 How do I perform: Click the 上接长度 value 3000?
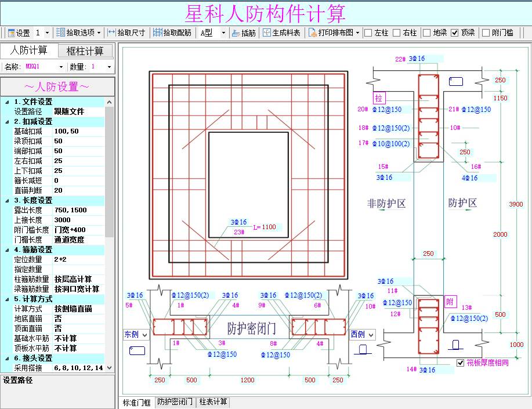coord(79,220)
